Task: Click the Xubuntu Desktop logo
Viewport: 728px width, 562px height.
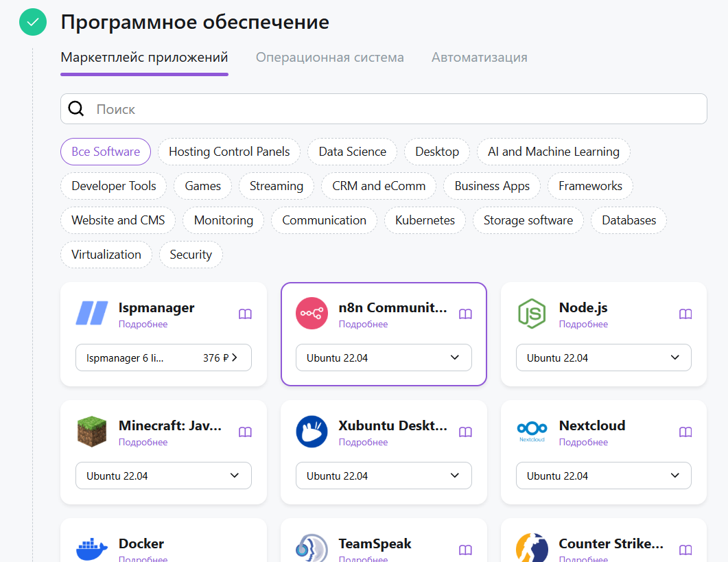Action: [312, 432]
